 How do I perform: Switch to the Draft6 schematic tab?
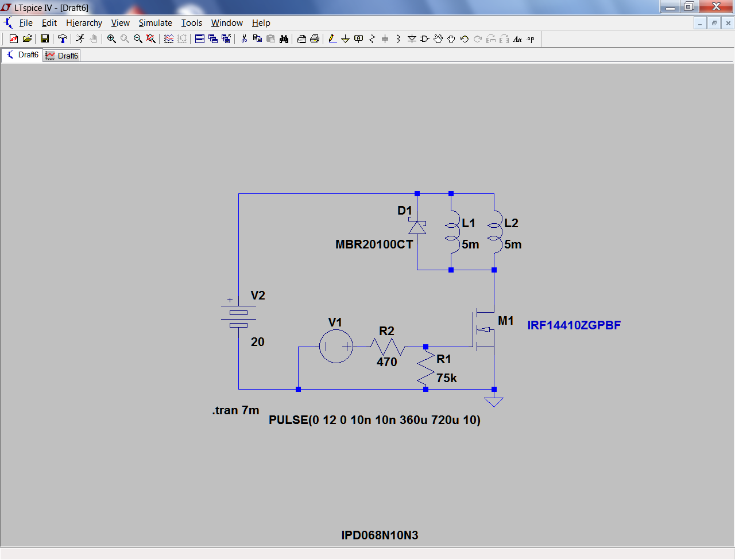click(22, 55)
